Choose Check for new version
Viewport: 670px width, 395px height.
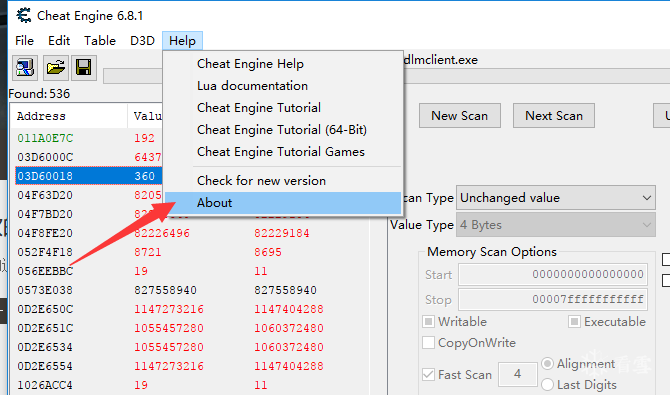pos(283,180)
